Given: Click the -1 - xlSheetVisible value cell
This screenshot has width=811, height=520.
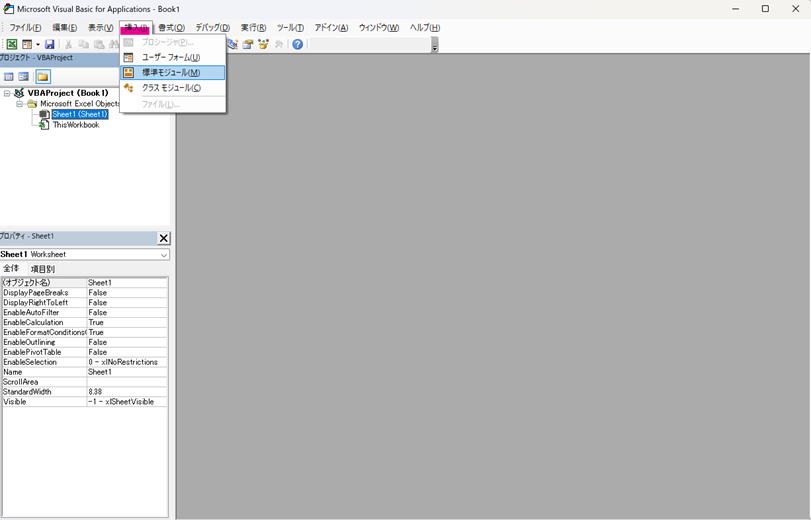Looking at the screenshot, I should [127, 402].
